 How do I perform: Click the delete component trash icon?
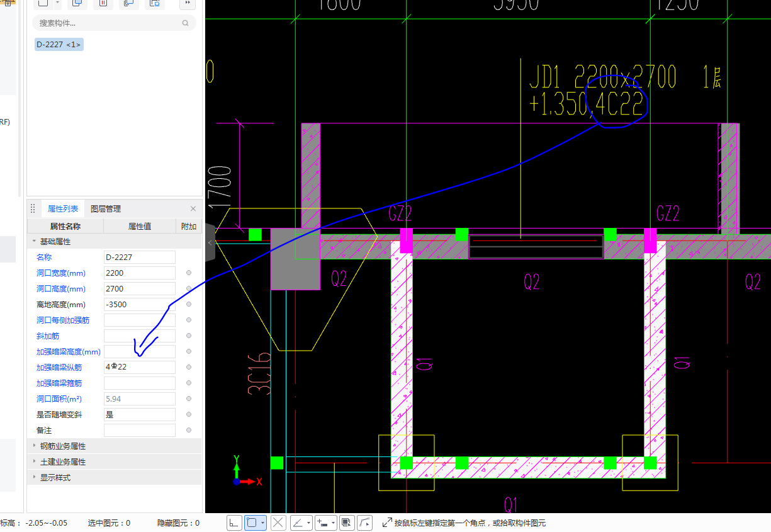click(103, 3)
